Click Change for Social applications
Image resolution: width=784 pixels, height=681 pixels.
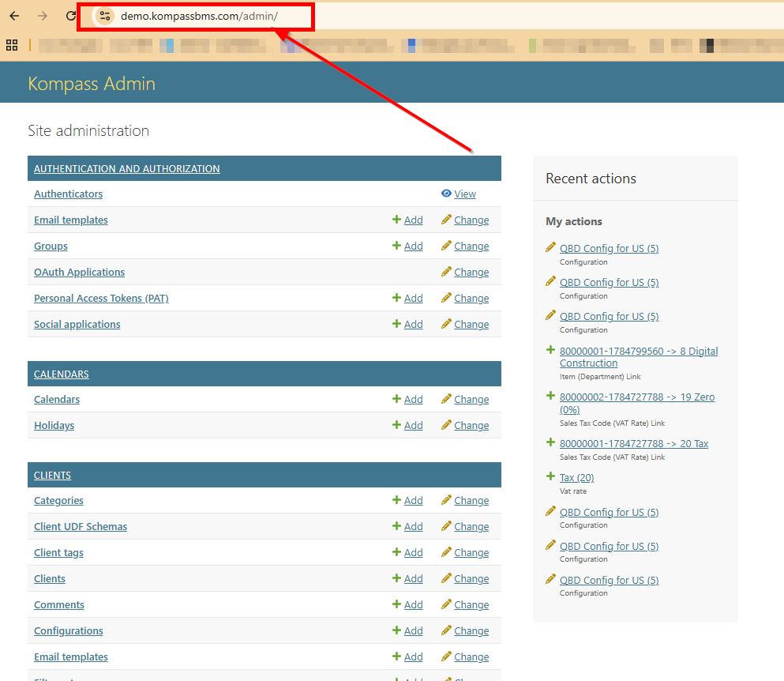coord(465,324)
